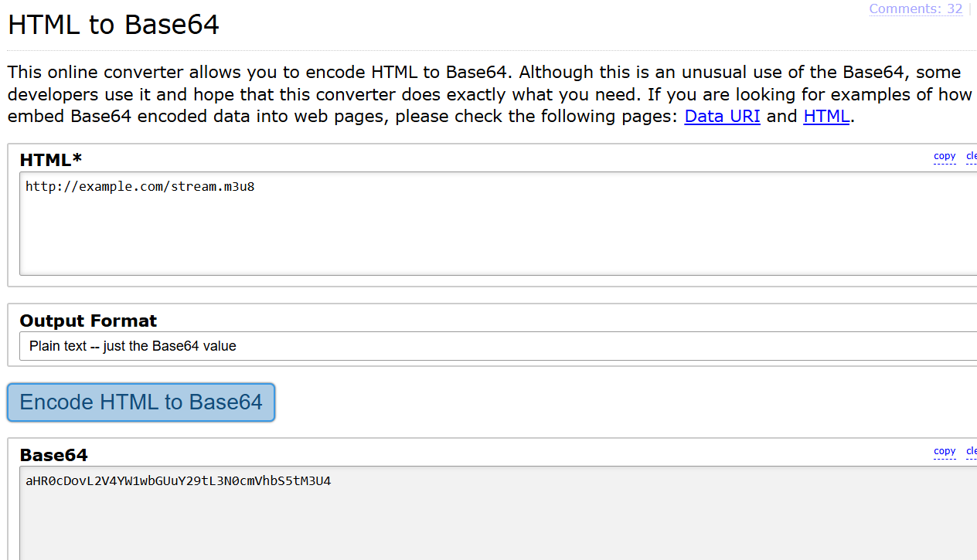Viewport: 977px width, 560px height.
Task: Click clear link above the HTML input box
Action: tap(972, 156)
